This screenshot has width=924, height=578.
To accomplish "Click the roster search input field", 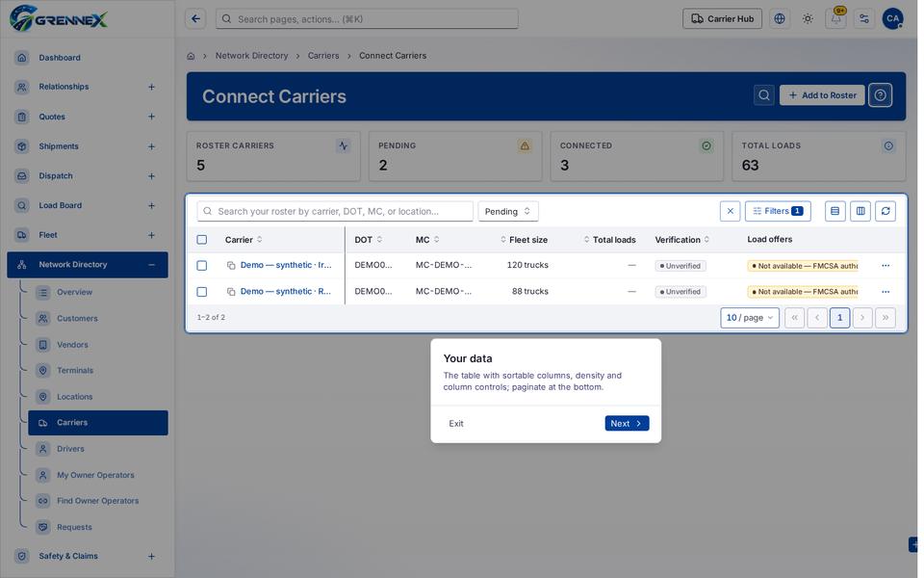I will 335,211.
